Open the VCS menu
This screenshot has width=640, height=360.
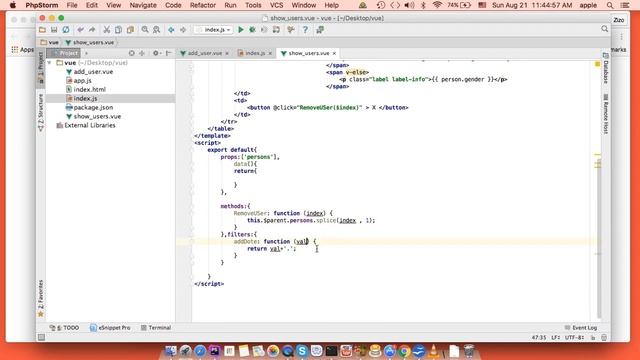pos(276,5)
